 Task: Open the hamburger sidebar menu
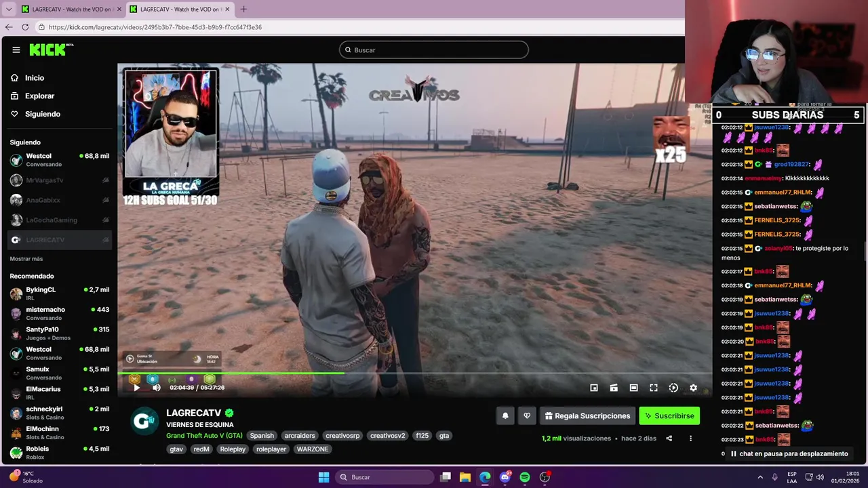coord(16,49)
